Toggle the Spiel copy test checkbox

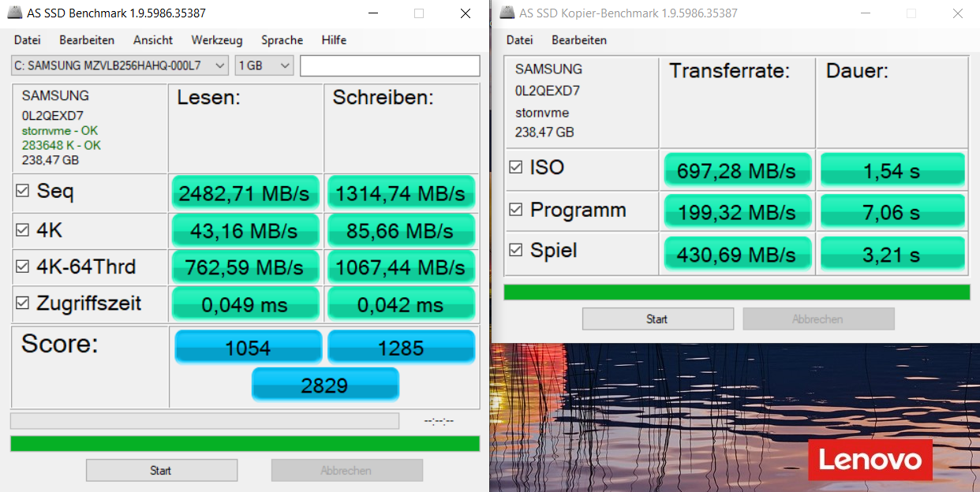[x=516, y=251]
